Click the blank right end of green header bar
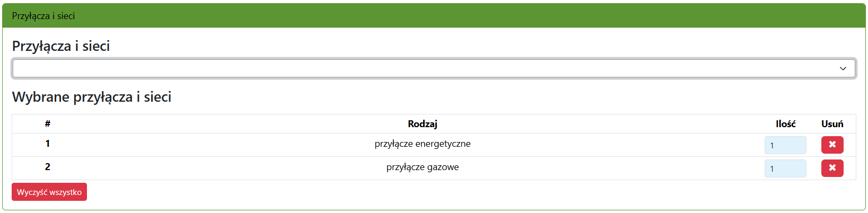 (x=742, y=16)
